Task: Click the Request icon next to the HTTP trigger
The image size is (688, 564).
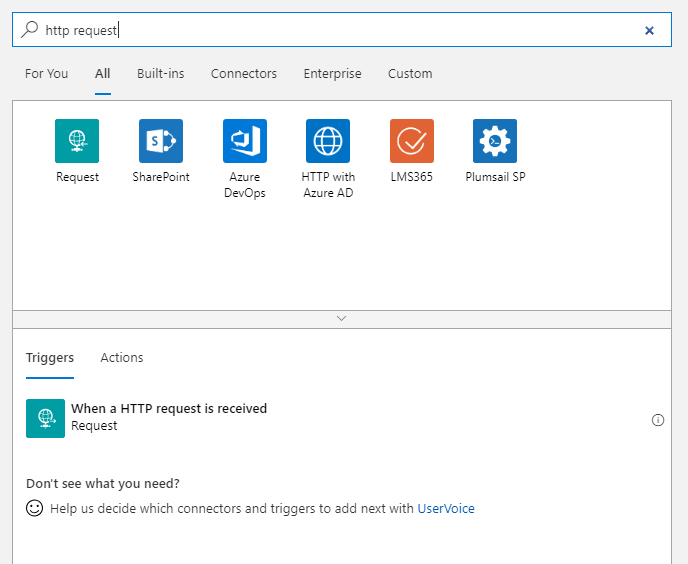Action: pos(45,418)
